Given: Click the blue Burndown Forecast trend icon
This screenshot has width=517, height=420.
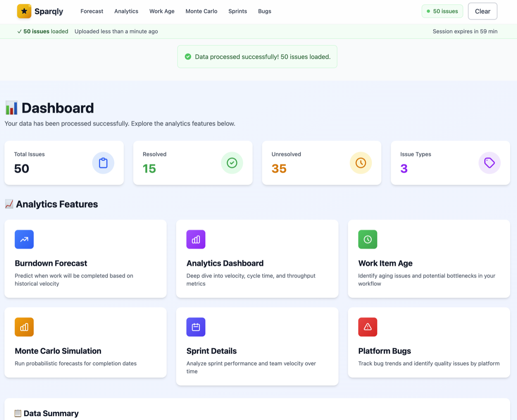Looking at the screenshot, I should click(24, 240).
